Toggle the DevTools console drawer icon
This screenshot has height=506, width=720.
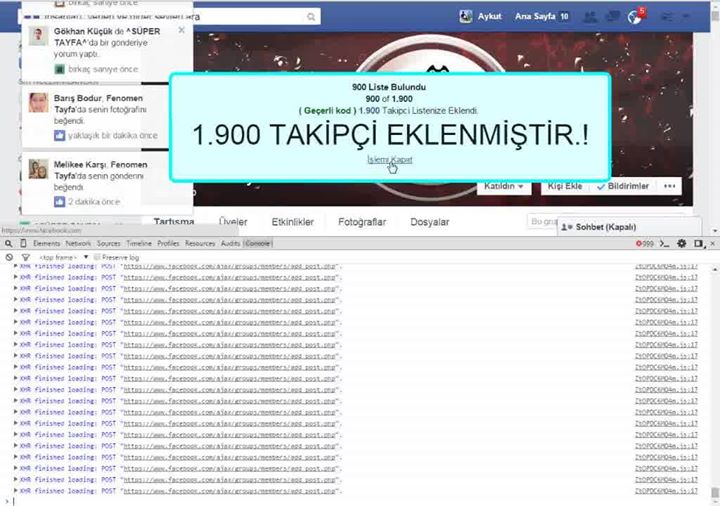pyautogui.click(x=664, y=243)
